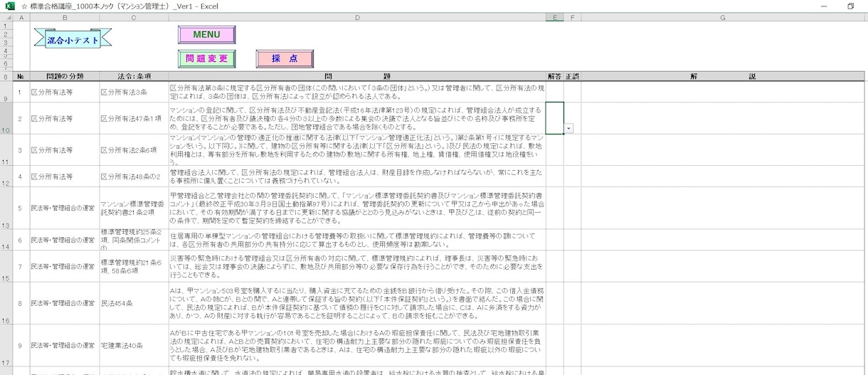Select row 10 header
This screenshot has height=375, width=868.
tap(6, 118)
